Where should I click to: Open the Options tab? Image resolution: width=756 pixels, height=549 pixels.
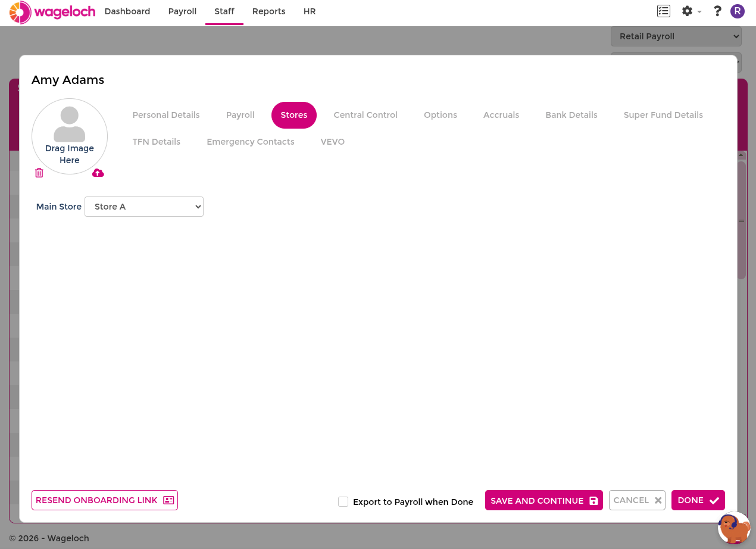pyautogui.click(x=441, y=115)
